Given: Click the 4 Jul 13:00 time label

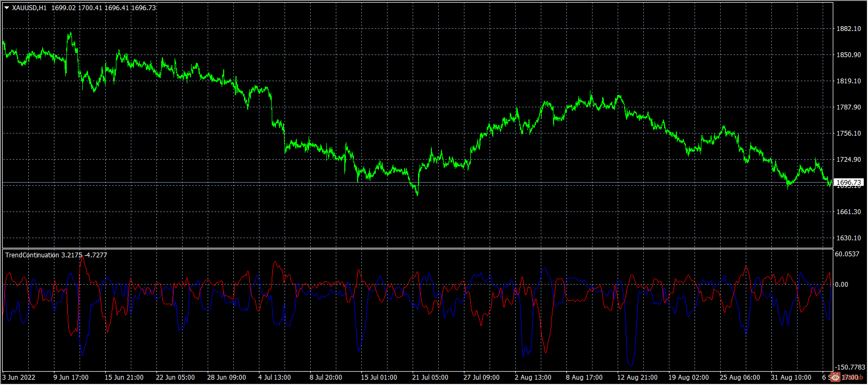Looking at the screenshot, I should [x=274, y=378].
